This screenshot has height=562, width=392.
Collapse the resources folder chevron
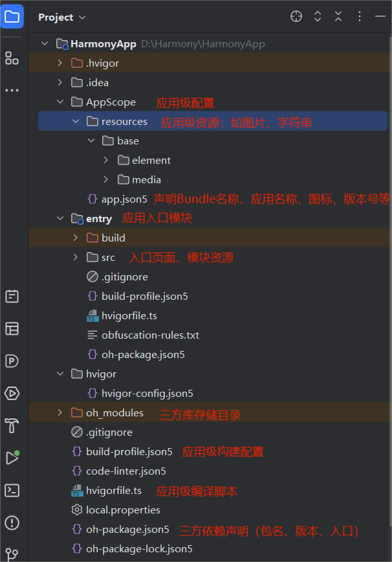pyautogui.click(x=76, y=121)
